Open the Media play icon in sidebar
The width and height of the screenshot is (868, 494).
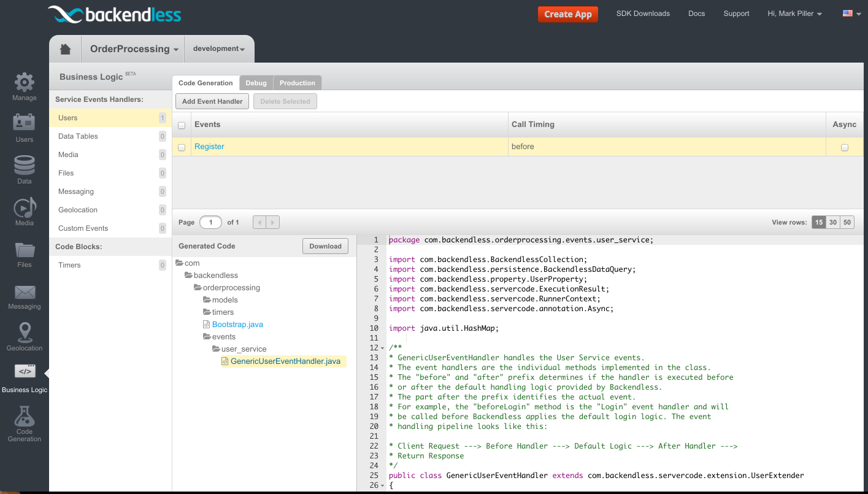[25, 207]
